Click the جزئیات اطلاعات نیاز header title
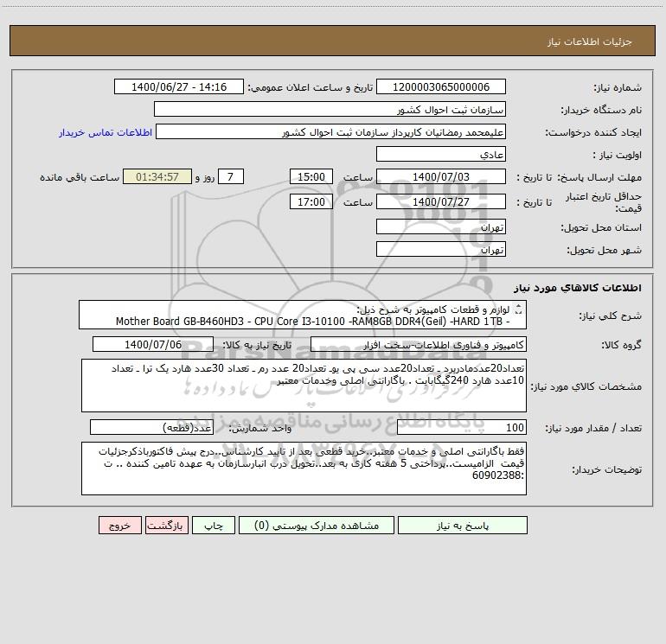 click(x=590, y=41)
